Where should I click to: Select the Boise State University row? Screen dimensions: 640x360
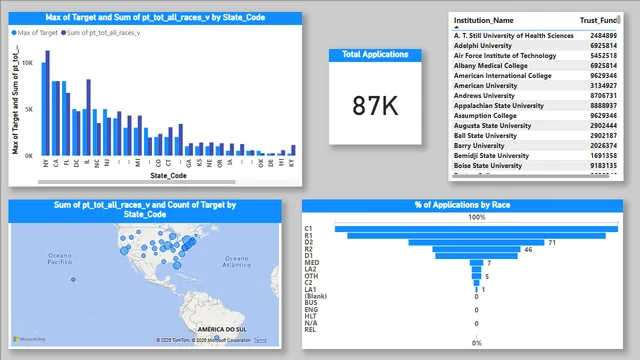pyautogui.click(x=535, y=166)
